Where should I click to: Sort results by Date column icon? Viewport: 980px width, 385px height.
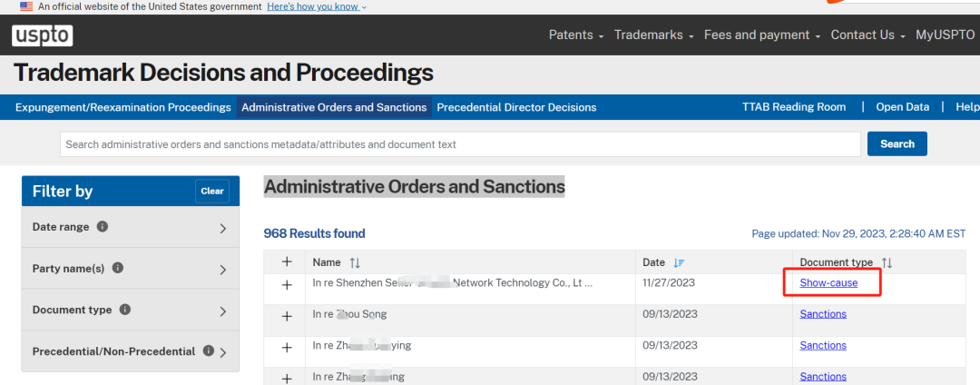pos(680,262)
